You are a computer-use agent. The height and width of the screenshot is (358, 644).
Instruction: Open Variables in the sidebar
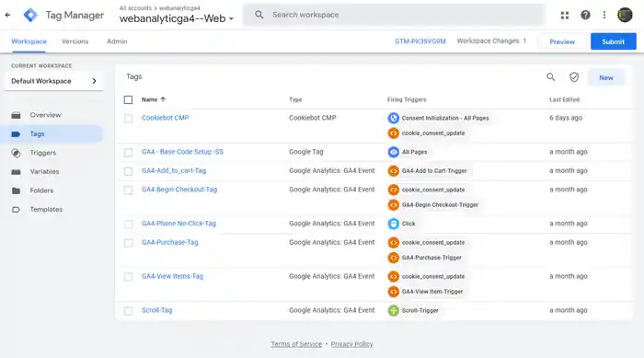tap(44, 172)
